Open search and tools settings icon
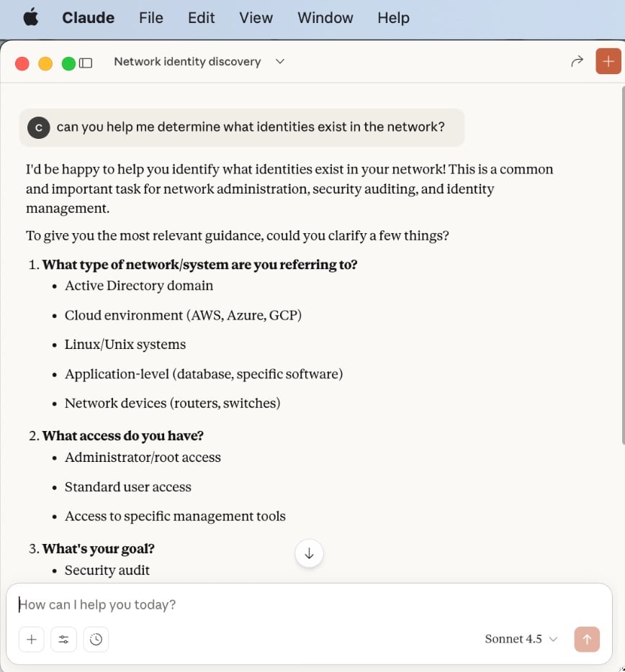625x672 pixels. tap(64, 639)
